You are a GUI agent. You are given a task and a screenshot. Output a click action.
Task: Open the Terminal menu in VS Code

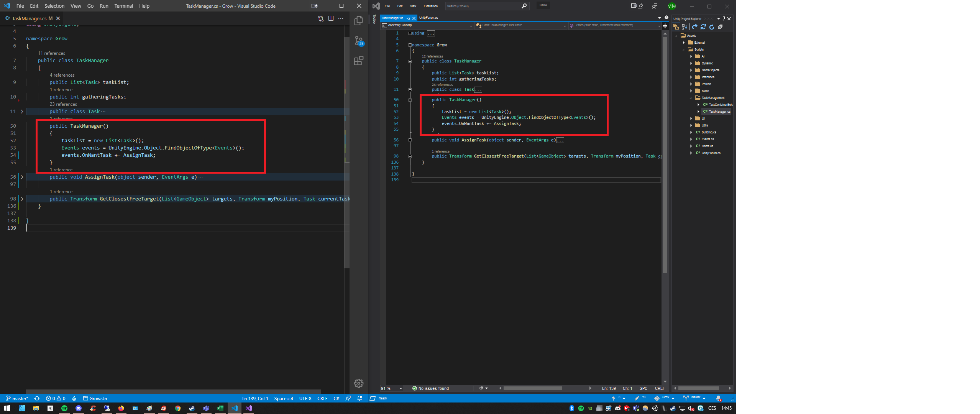(x=123, y=6)
